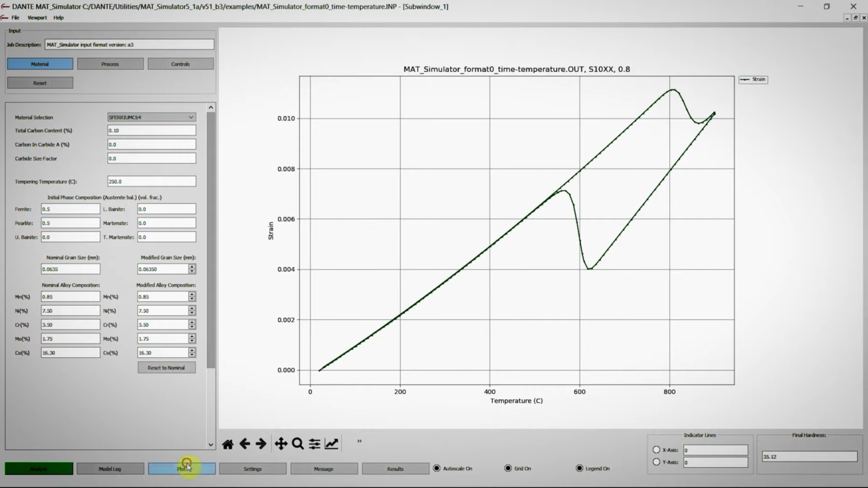This screenshot has width=868, height=488.
Task: Open the Viewport menu
Action: coord(37,18)
